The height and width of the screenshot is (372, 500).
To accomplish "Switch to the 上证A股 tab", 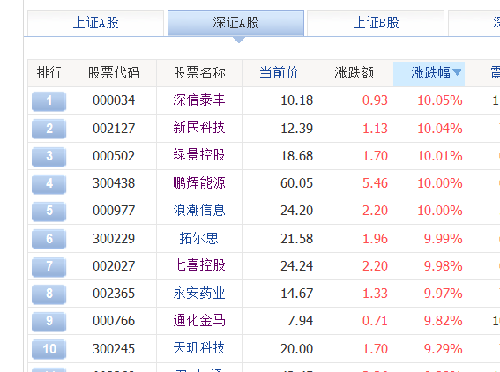I will [96, 23].
